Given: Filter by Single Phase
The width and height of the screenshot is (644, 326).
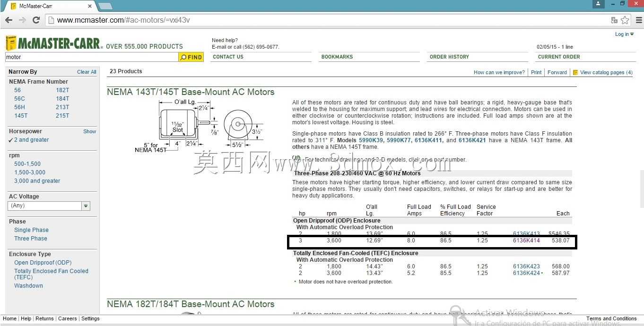Looking at the screenshot, I should [31, 230].
